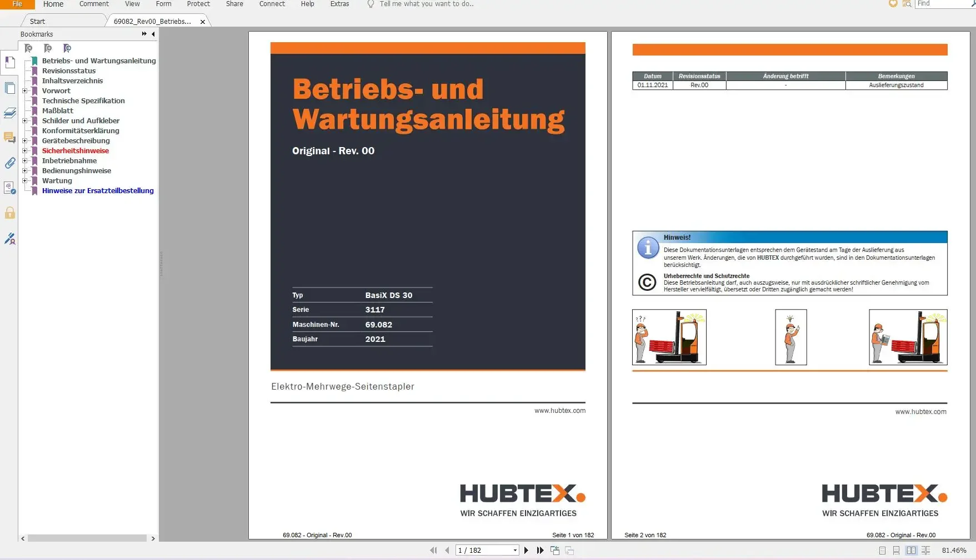Go to the next page
Viewport: 976px width, 560px height.
click(526, 550)
